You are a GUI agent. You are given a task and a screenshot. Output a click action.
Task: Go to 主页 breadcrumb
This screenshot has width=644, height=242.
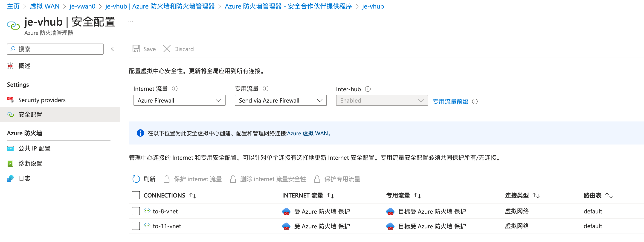(13, 6)
